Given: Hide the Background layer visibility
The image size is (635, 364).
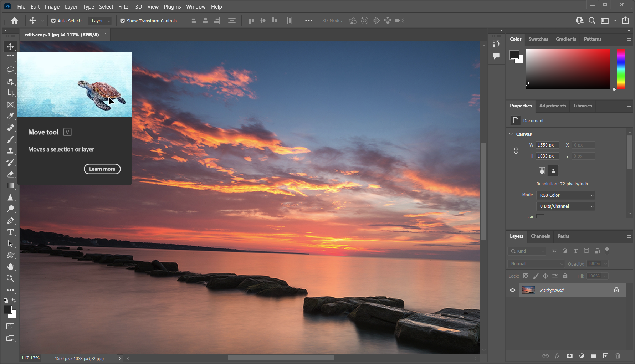Looking at the screenshot, I should click(512, 290).
